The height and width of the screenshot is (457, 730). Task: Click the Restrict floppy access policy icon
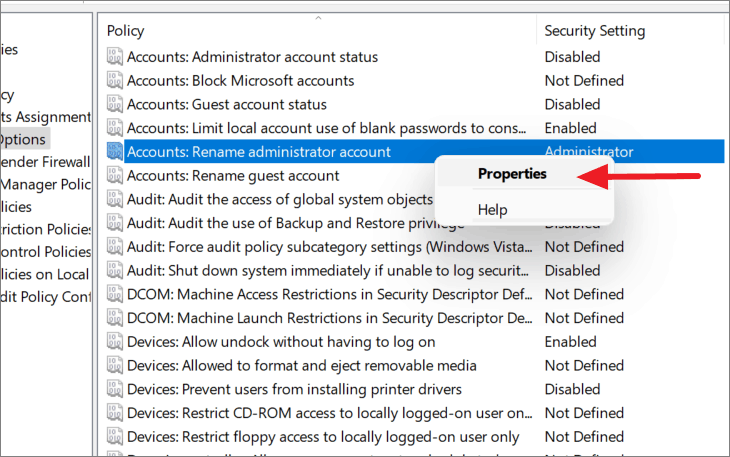click(115, 437)
